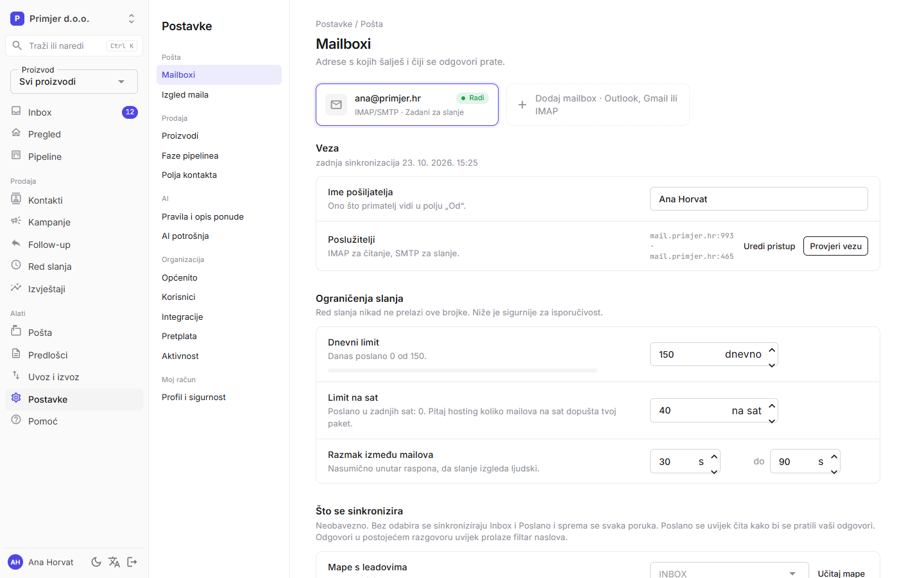Select the ana@primjer.hr mailbox card
The image size is (924, 578).
tap(407, 105)
